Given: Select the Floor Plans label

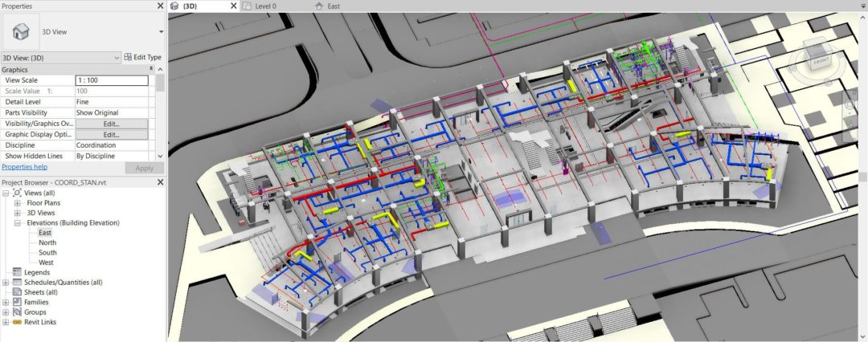Looking at the screenshot, I should coord(43,203).
